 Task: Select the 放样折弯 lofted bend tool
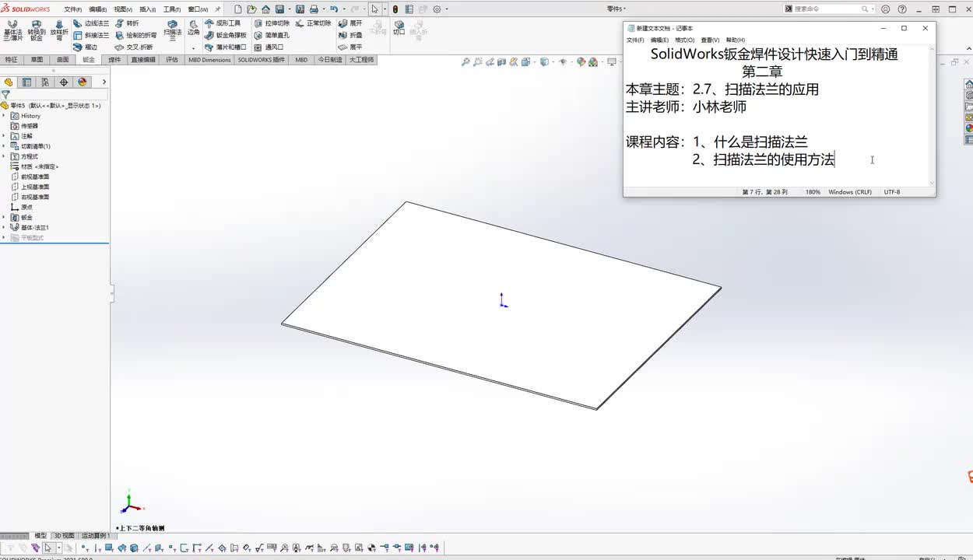point(59,30)
